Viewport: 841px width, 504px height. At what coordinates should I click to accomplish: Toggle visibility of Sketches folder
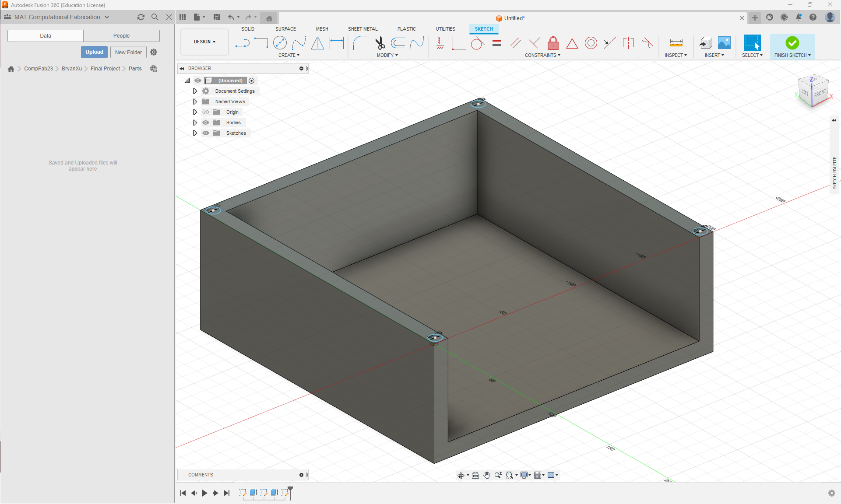(206, 133)
